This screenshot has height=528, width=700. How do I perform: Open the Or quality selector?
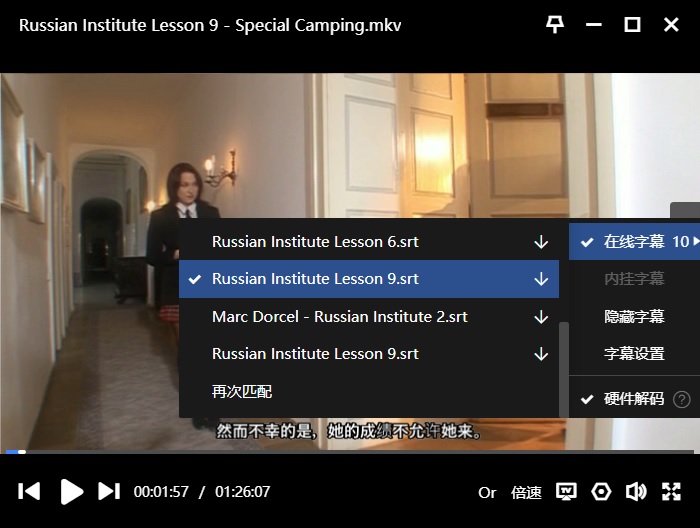coord(487,492)
